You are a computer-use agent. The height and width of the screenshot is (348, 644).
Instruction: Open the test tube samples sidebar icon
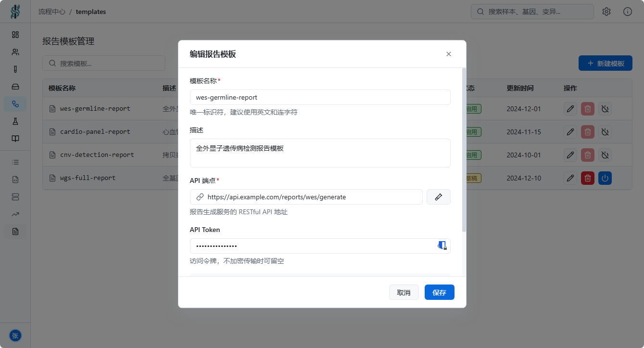15,69
